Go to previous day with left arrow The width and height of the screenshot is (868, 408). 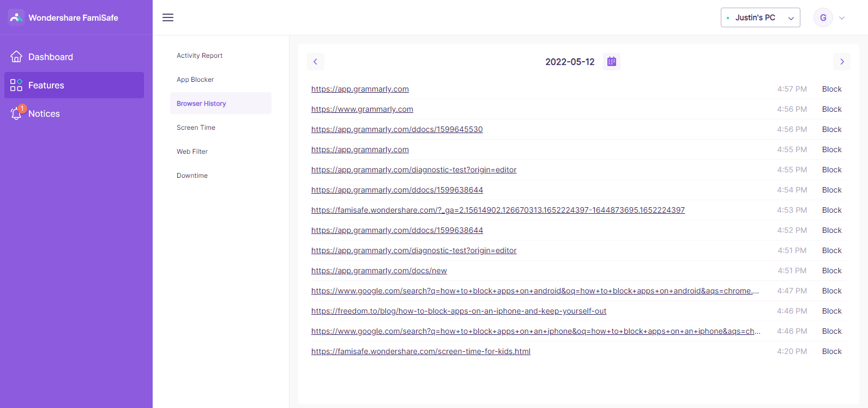click(315, 62)
